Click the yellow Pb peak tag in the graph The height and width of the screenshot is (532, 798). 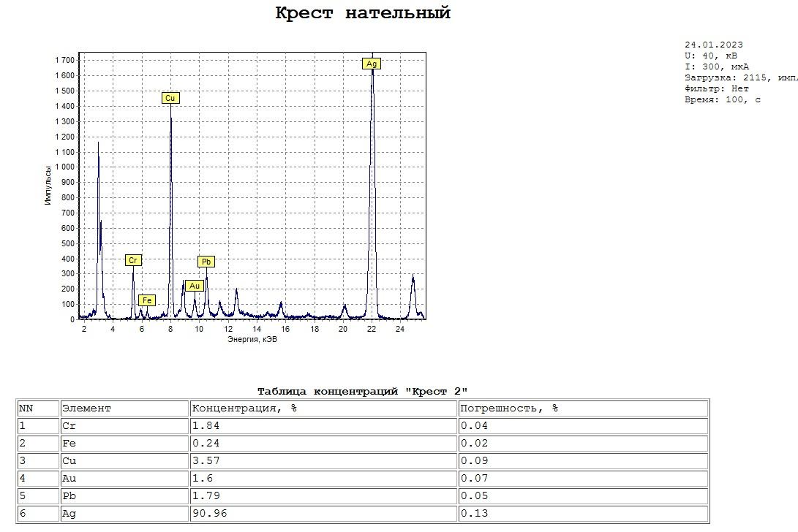(206, 262)
